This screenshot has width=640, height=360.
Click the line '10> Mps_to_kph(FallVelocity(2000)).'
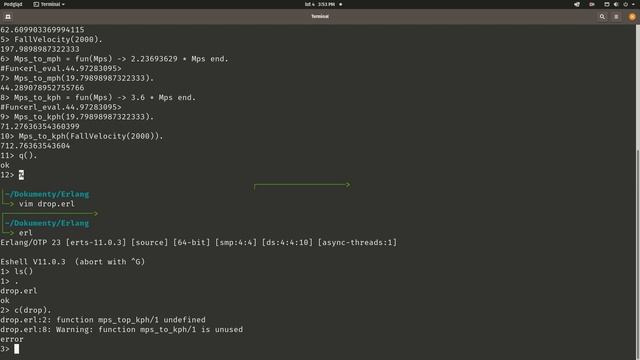tap(82, 136)
